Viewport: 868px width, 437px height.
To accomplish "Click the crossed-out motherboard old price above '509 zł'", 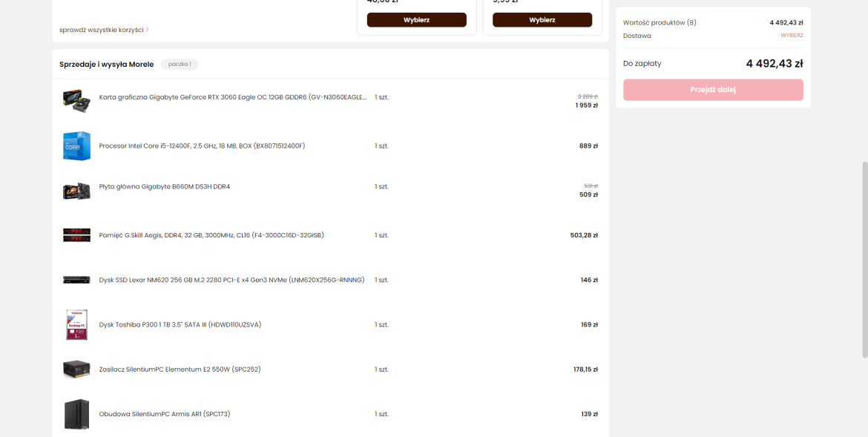I will [591, 186].
